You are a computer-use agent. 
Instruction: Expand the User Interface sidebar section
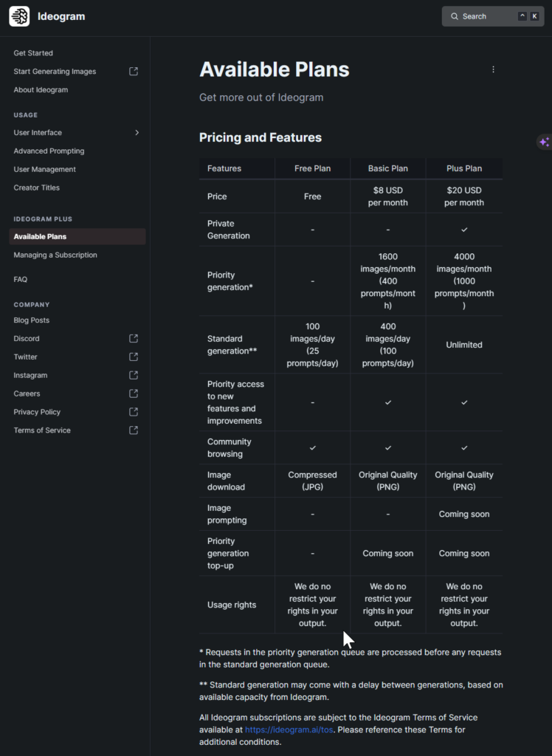[137, 133]
